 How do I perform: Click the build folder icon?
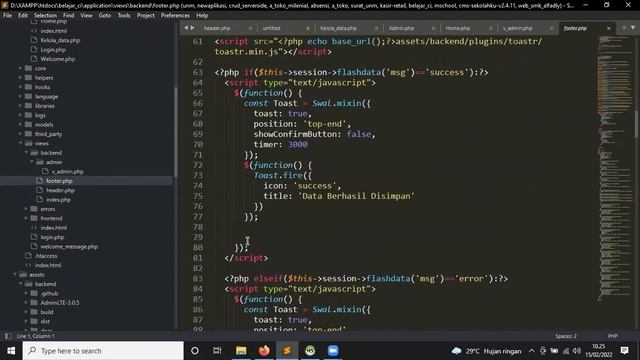[x=34, y=312]
